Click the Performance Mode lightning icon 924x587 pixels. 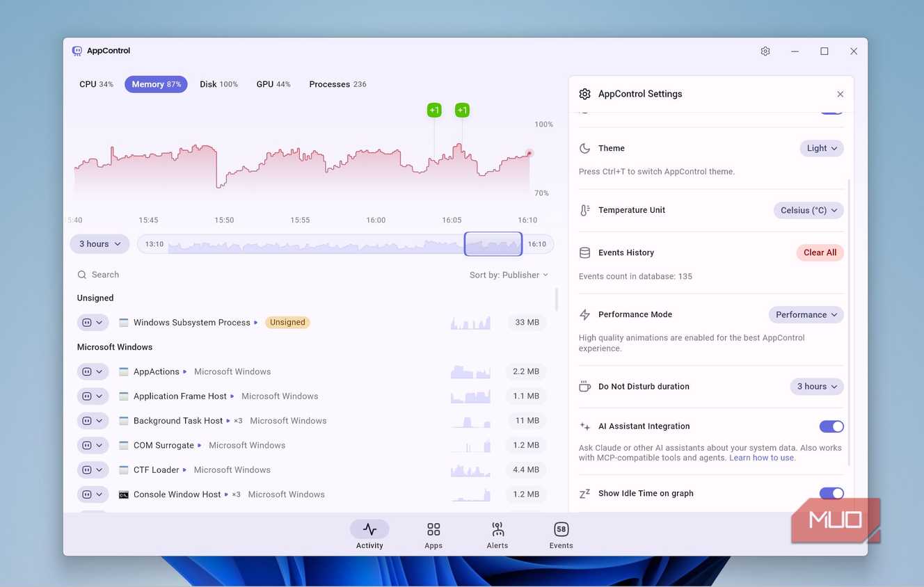(x=585, y=314)
